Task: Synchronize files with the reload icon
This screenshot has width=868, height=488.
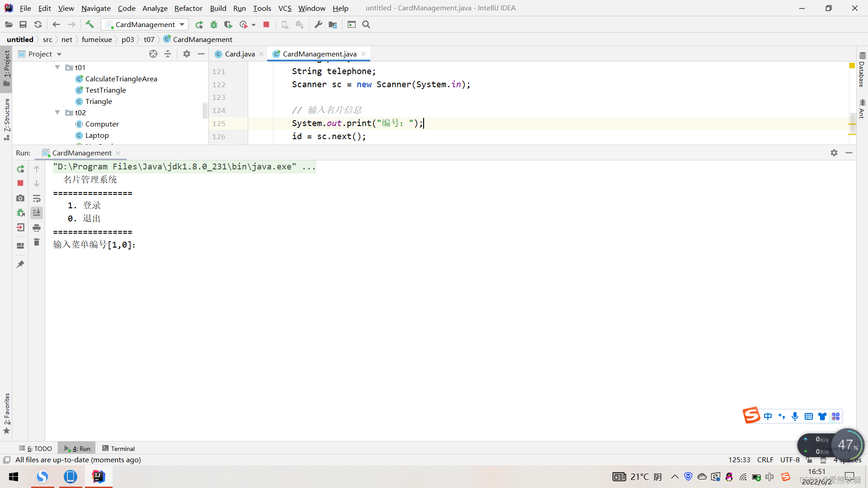Action: (x=38, y=24)
